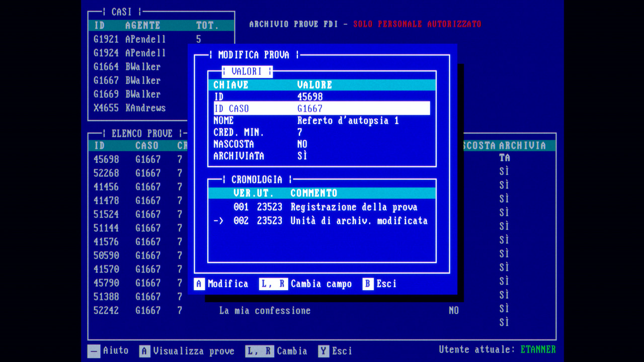Click Esci in the bottom status bar

(342, 351)
